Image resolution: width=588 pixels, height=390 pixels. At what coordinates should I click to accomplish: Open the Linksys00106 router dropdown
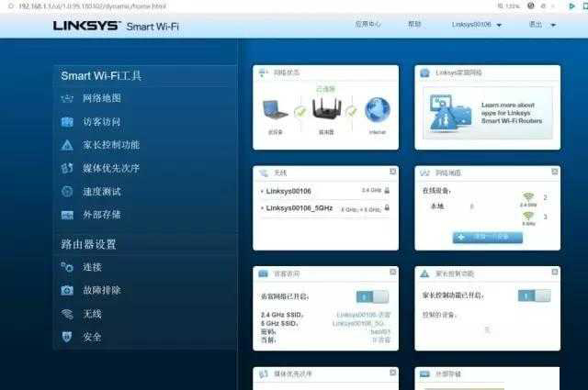476,25
